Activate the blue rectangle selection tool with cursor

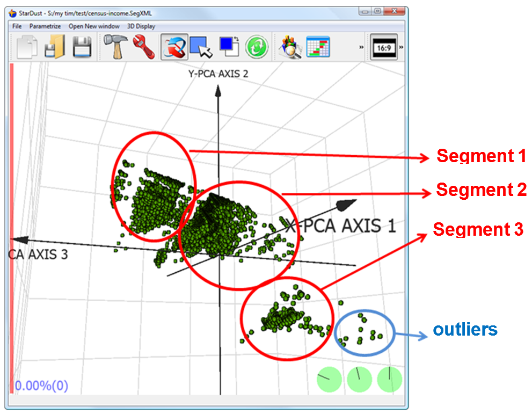coord(201,47)
